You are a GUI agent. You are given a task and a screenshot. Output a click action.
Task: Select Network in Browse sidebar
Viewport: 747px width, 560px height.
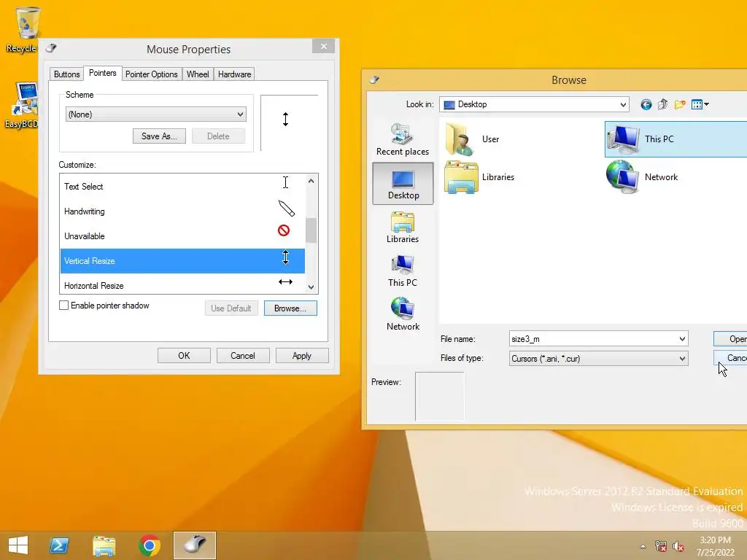(403, 314)
